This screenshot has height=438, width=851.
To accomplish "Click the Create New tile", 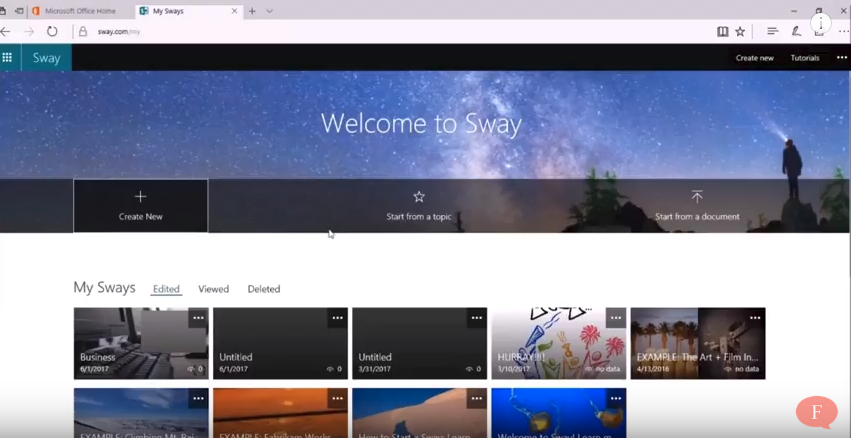I will click(x=141, y=206).
